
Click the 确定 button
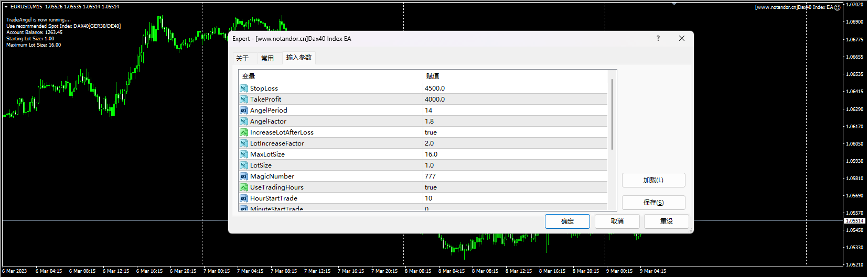567,221
